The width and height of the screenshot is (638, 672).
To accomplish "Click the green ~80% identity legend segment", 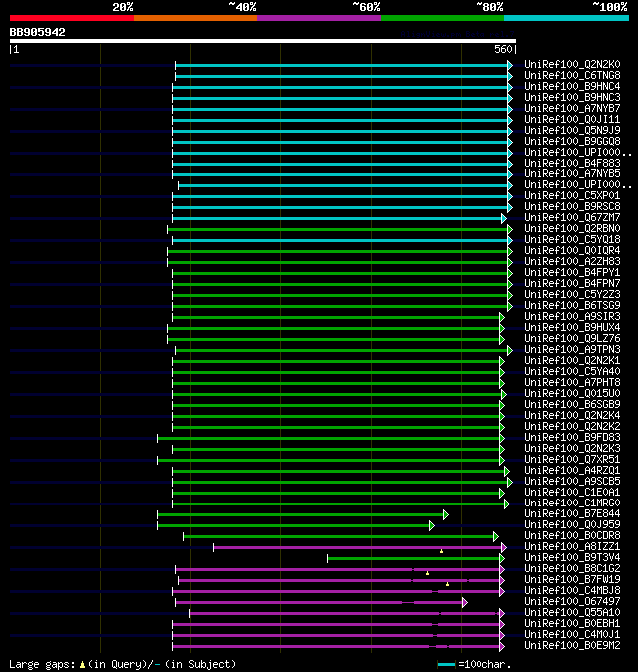I will 443,18.
